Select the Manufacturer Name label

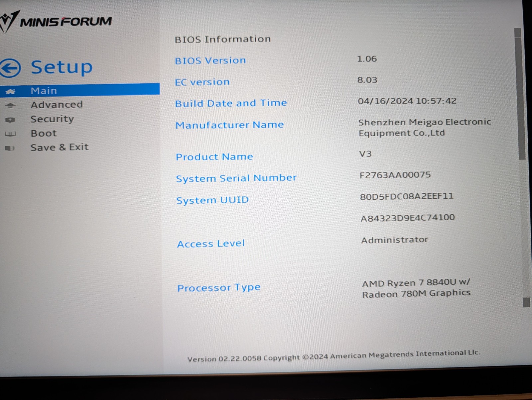coord(230,125)
